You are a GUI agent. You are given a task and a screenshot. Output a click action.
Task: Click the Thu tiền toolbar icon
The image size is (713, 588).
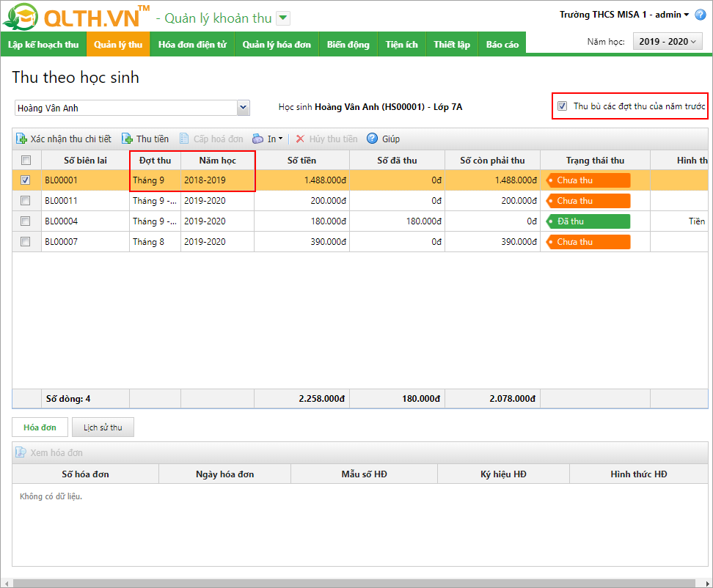click(127, 139)
